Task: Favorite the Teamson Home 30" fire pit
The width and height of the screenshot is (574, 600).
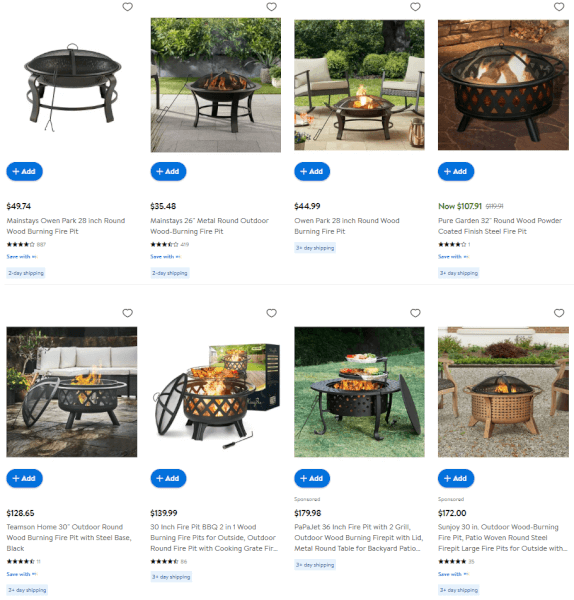Action: click(x=127, y=313)
